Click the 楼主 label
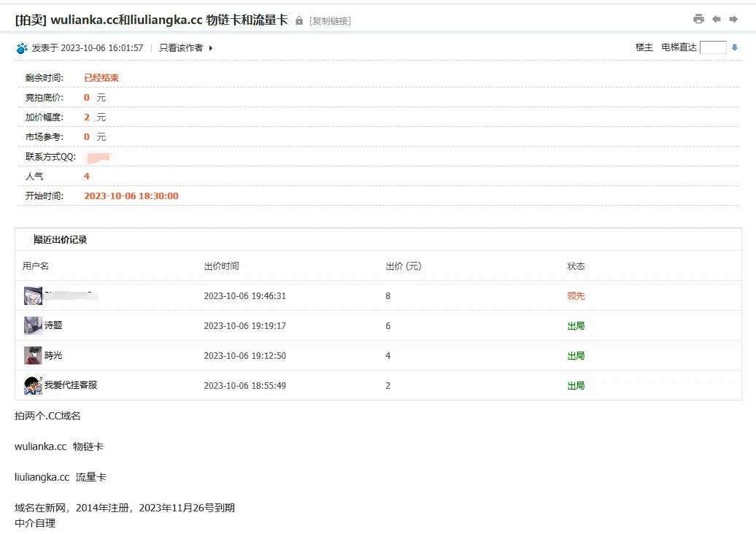This screenshot has width=756, height=534. 644,47
